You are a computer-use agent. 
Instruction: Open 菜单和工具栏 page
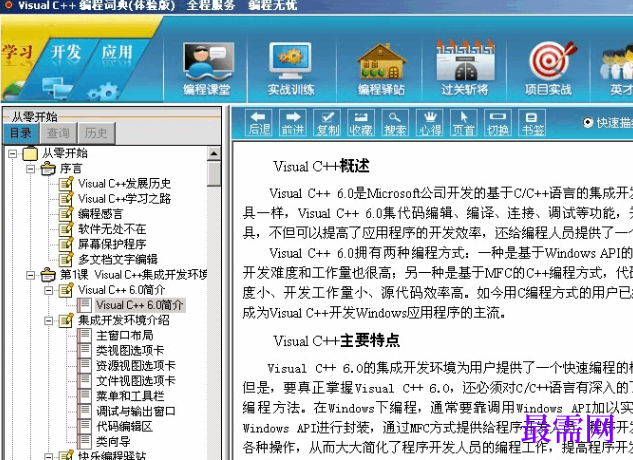130,396
